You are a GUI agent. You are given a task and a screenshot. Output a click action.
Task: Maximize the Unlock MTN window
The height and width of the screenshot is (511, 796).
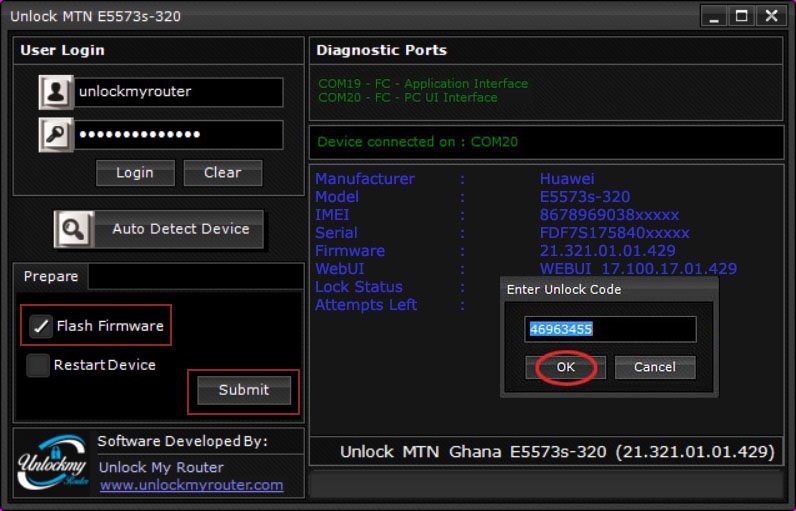742,17
